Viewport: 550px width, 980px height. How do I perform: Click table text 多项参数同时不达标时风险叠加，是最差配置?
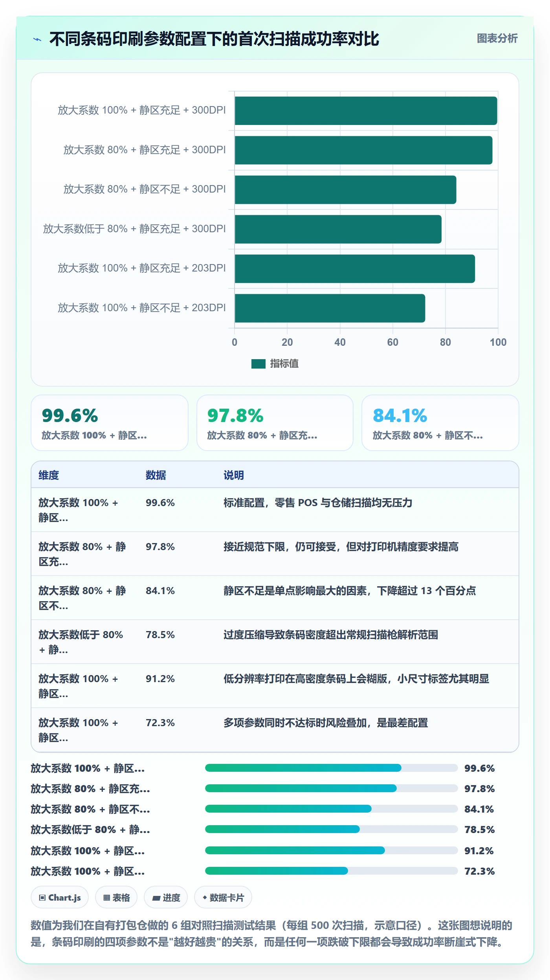pyautogui.click(x=326, y=723)
